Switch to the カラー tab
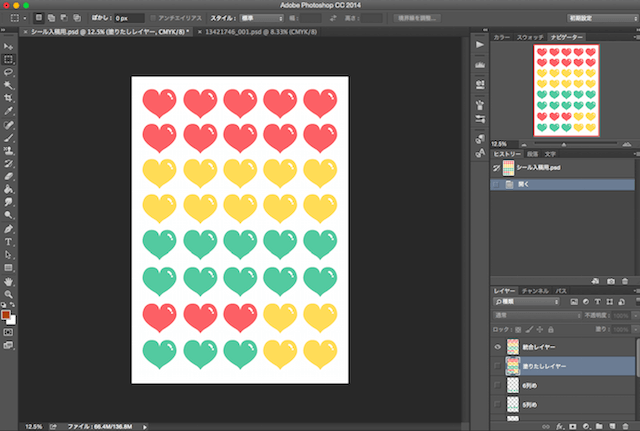This screenshot has width=640, height=431. click(502, 37)
